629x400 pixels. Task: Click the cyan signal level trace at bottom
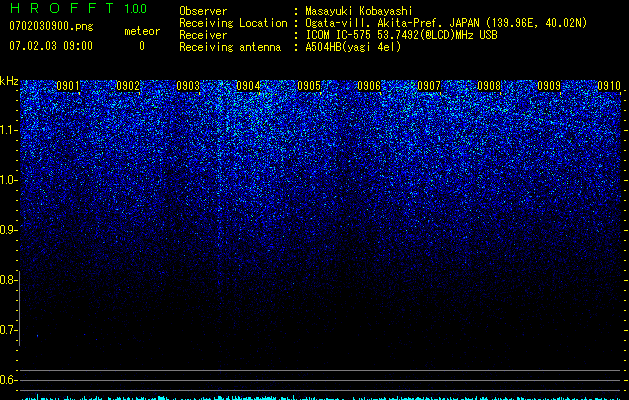click(x=321, y=398)
